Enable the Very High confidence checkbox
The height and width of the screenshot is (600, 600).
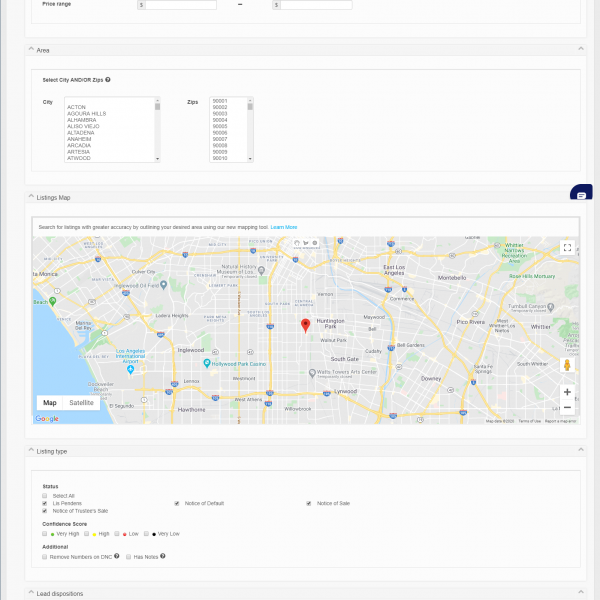45,534
